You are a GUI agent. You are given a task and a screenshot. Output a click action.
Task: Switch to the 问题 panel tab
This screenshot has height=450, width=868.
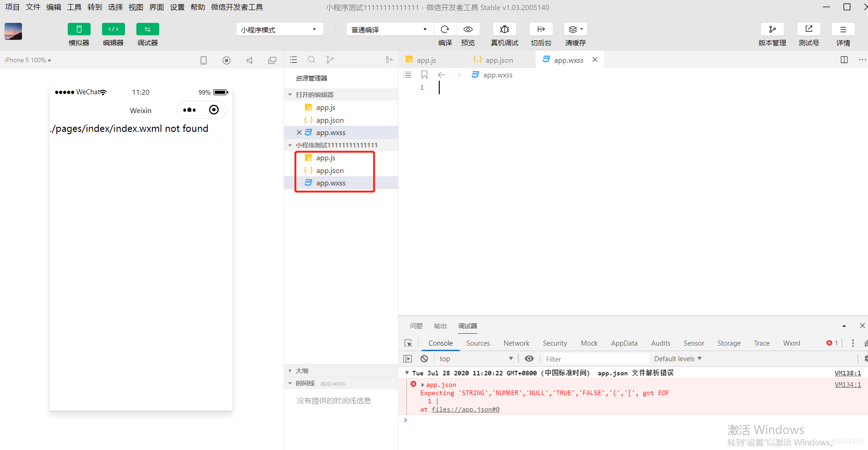[x=416, y=326]
